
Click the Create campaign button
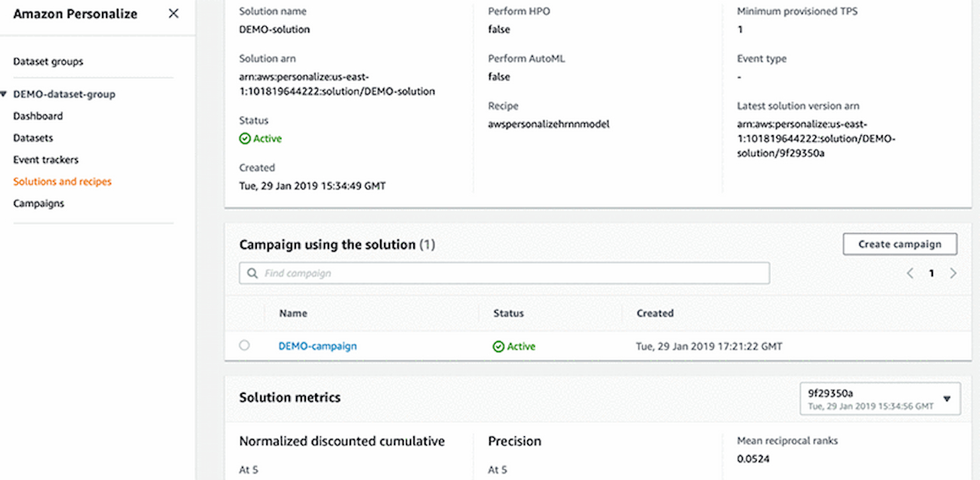coord(899,244)
